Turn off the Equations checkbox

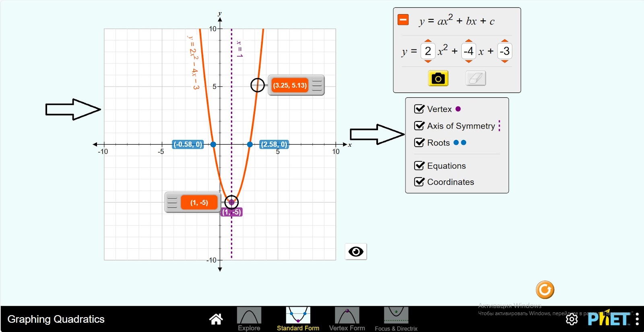point(419,166)
